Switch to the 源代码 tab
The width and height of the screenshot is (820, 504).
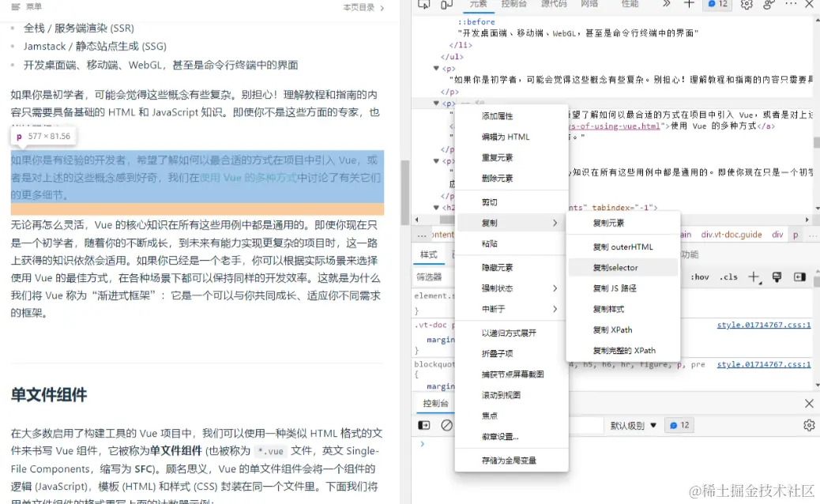pos(553,4)
